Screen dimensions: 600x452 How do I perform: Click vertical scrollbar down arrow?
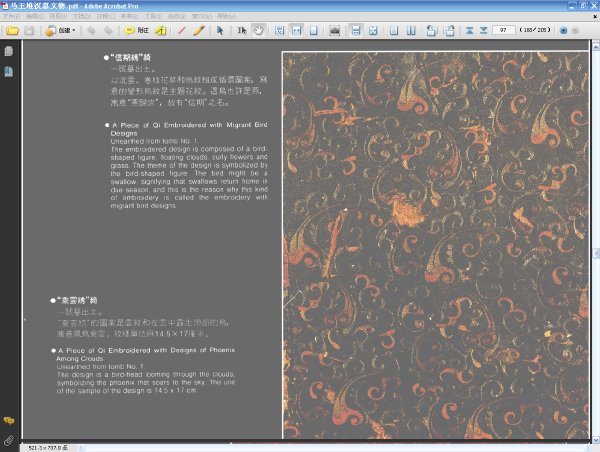pos(596,439)
